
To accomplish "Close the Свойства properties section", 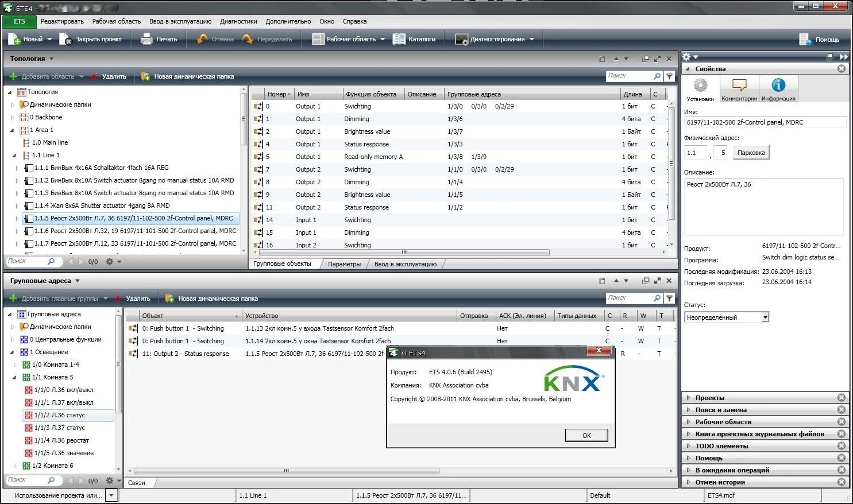I will (841, 69).
